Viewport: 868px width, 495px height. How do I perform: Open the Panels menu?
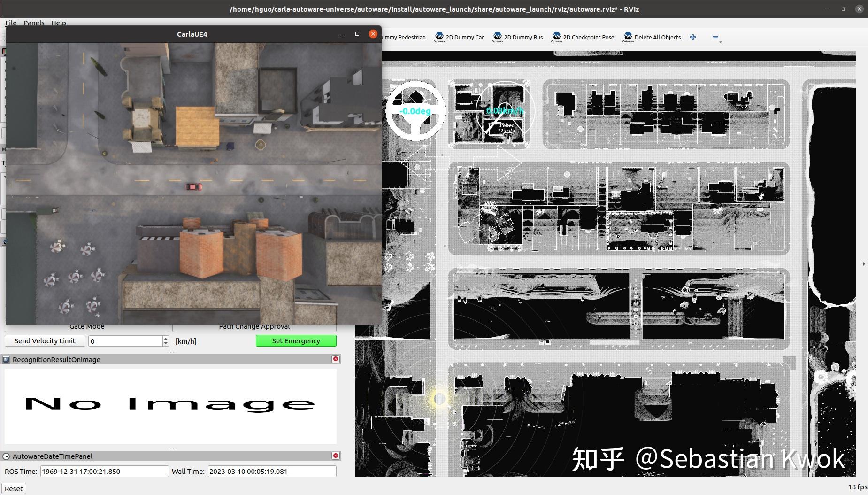click(34, 23)
